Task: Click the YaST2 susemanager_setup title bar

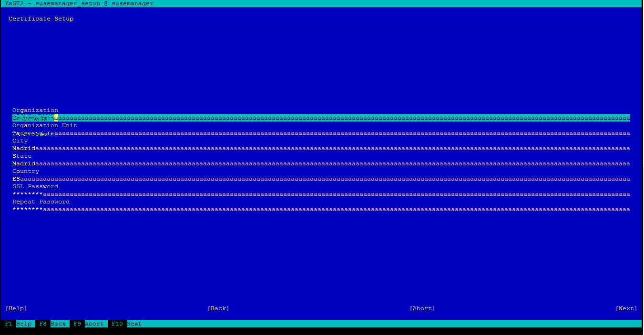Action: [79, 4]
